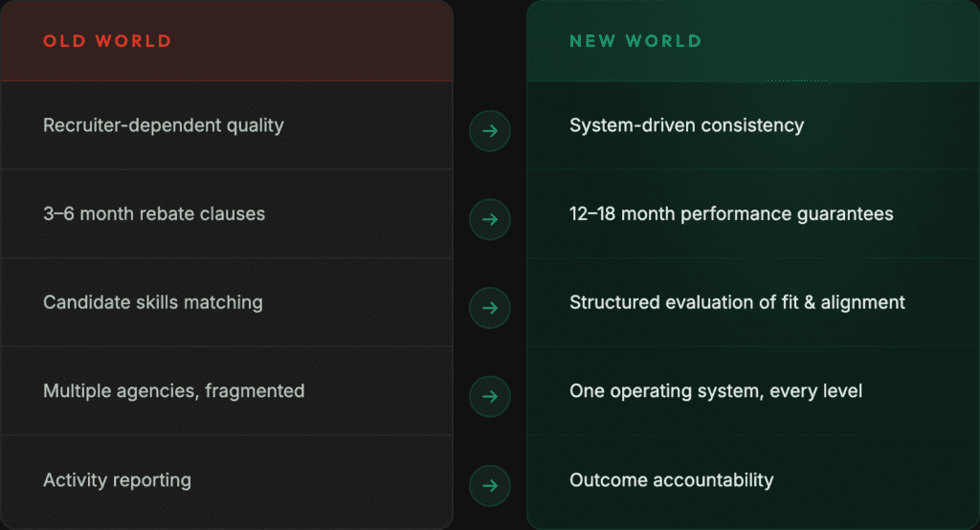Click 12–18 month performance guarantees

(x=731, y=213)
